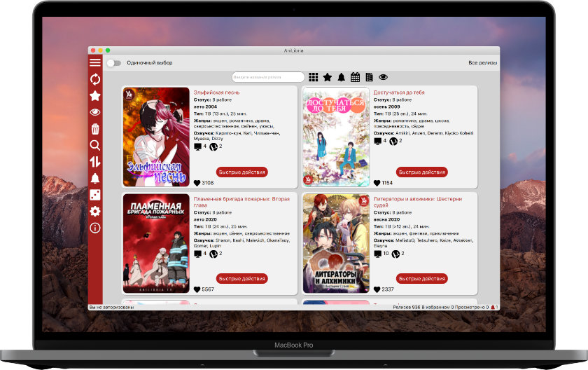The image size is (588, 370).
Task: Pick a random release with the dice icon
Action: (x=95, y=195)
